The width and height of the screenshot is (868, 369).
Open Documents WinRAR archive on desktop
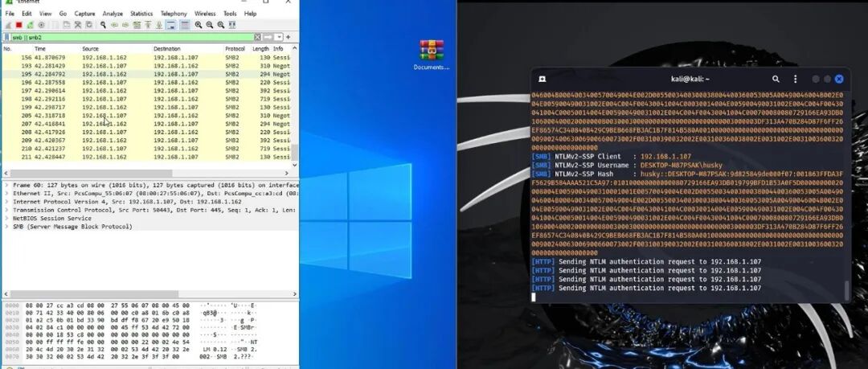click(x=432, y=55)
